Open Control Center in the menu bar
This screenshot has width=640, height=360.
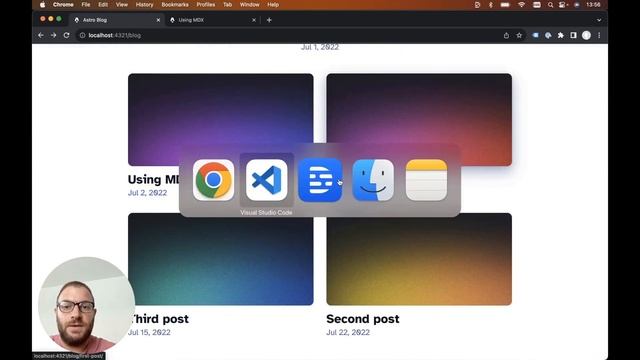click(x=563, y=5)
